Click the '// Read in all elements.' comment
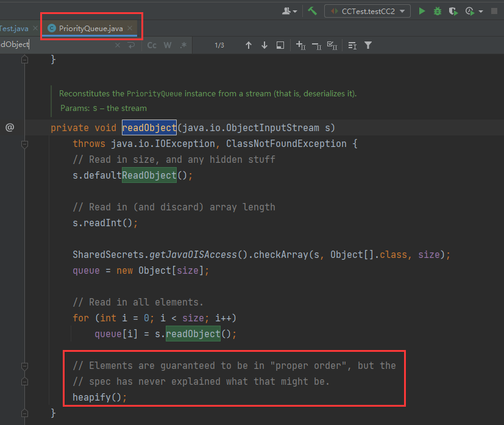 click(138, 302)
